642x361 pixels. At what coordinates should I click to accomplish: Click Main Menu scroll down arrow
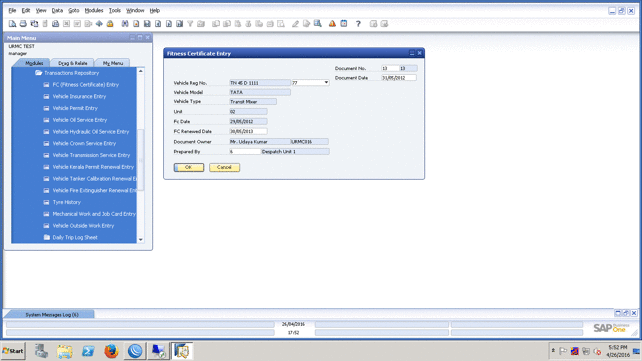140,239
